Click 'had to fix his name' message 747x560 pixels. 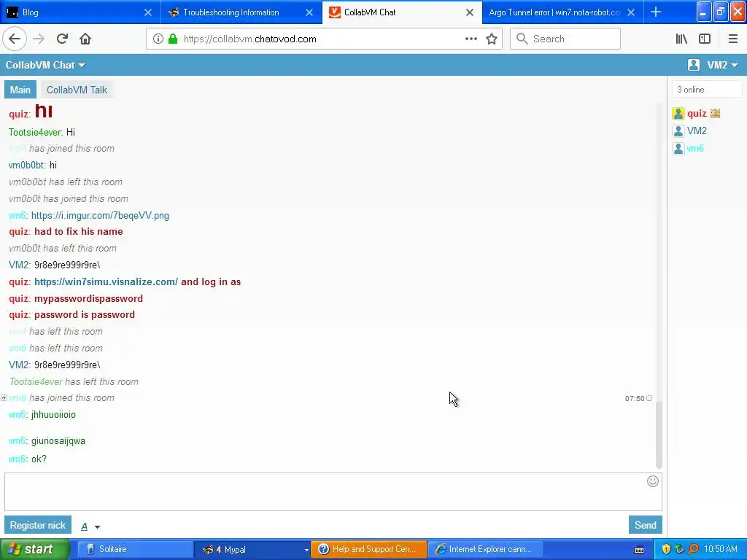click(x=79, y=231)
